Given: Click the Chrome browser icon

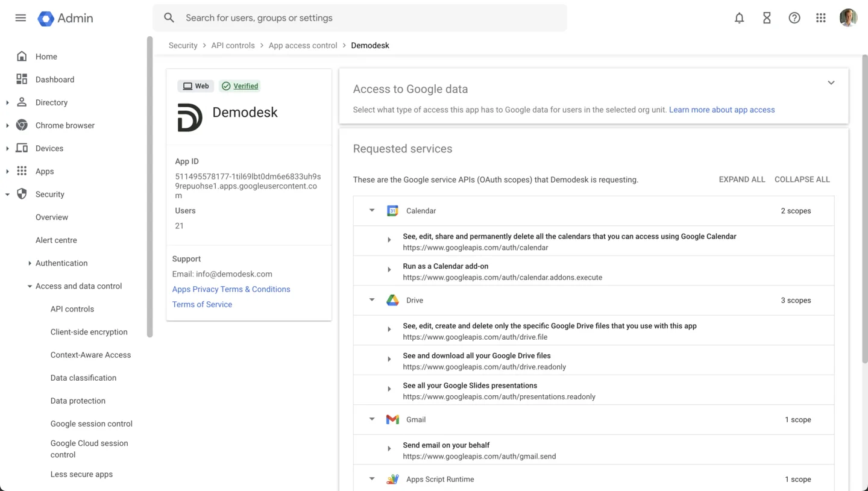Looking at the screenshot, I should point(22,125).
